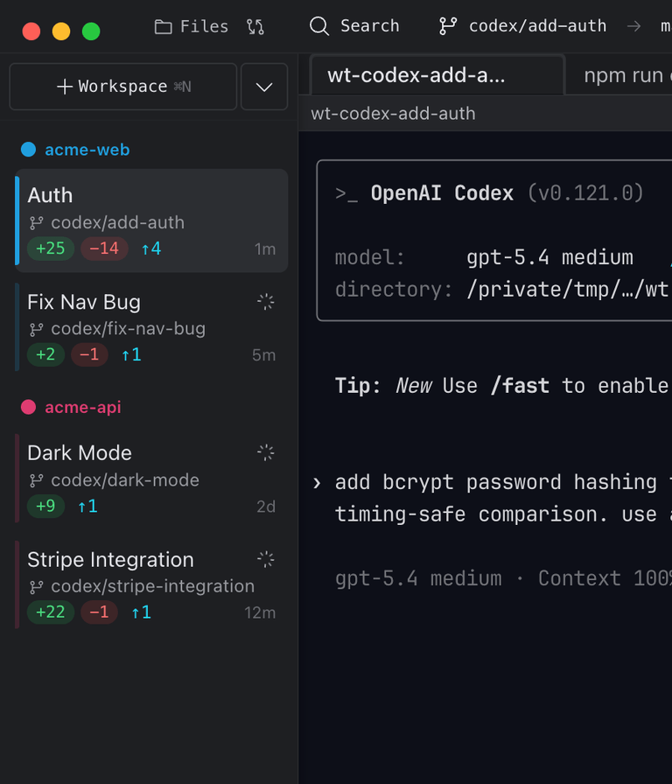Click codex/dark-mode branch label
This screenshot has height=784, width=672.
pyautogui.click(x=125, y=480)
